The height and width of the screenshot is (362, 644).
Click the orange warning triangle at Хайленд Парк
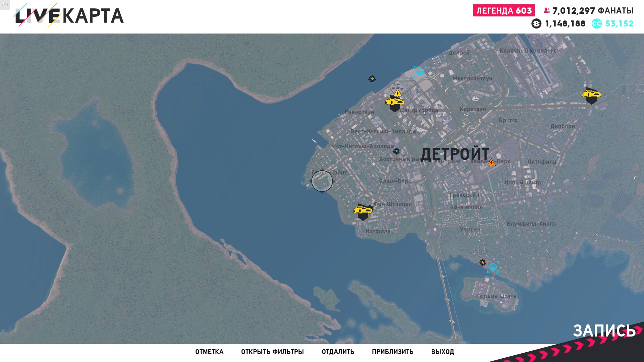tap(491, 163)
